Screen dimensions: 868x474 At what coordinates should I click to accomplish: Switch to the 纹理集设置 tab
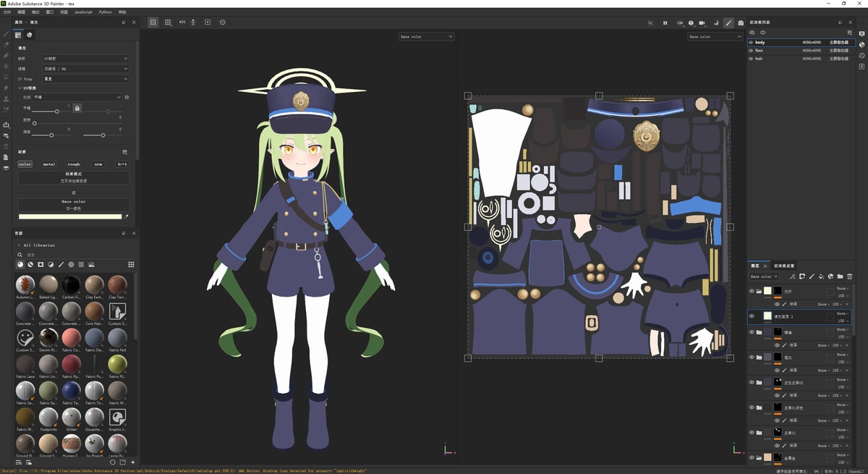point(784,266)
